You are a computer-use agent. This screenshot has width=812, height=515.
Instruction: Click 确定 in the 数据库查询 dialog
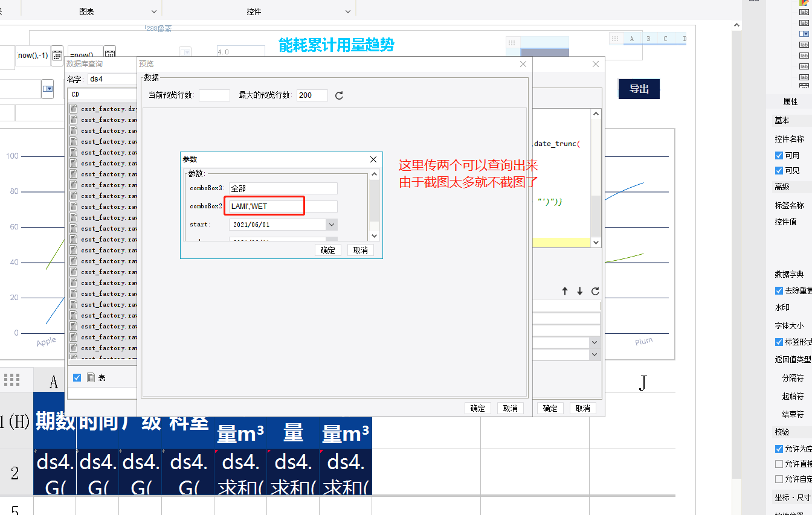(x=550, y=408)
